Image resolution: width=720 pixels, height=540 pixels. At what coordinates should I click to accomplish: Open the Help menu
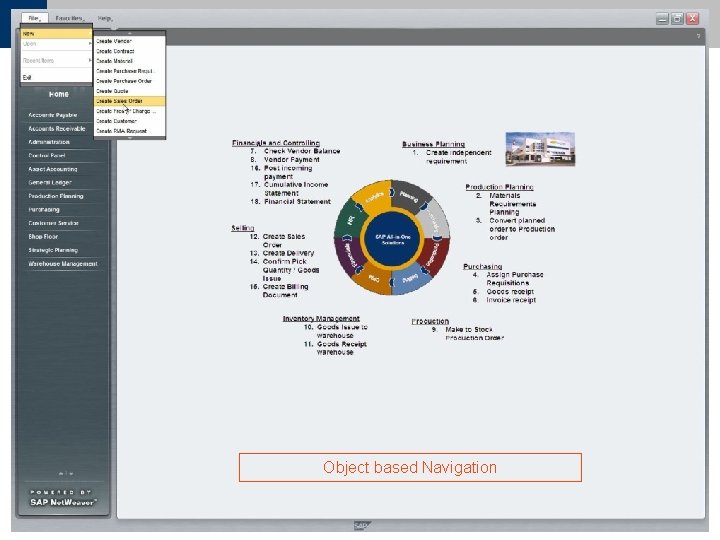105,18
